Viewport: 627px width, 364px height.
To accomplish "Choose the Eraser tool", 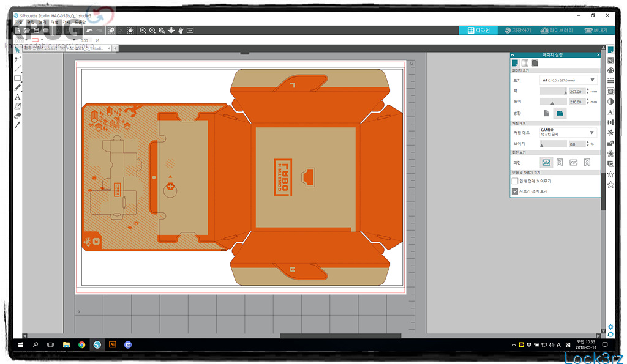I will (x=17, y=116).
